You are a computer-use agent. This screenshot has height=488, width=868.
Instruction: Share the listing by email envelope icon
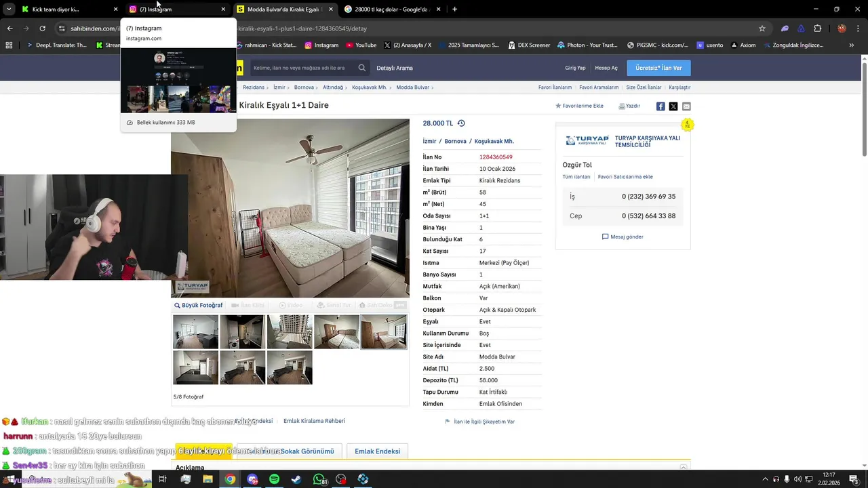(686, 106)
